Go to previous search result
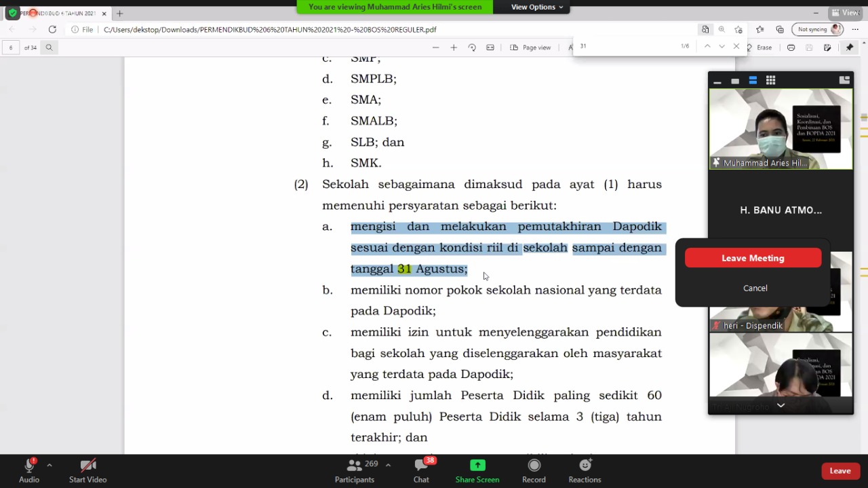The height and width of the screenshot is (488, 868). click(707, 46)
